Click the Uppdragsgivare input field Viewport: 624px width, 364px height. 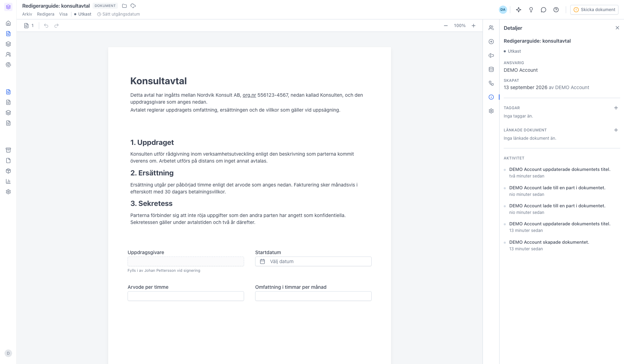(186, 261)
